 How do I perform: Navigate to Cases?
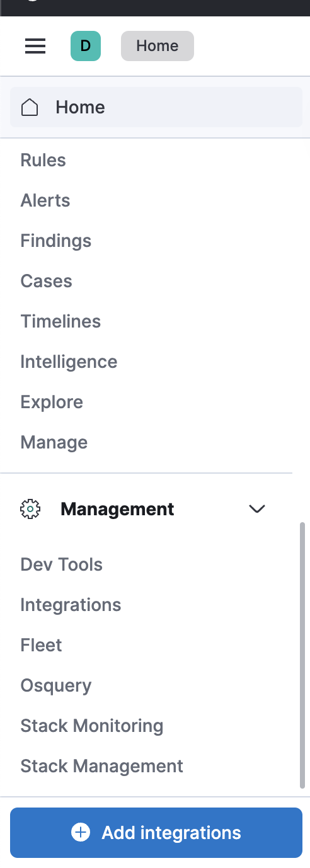click(47, 281)
